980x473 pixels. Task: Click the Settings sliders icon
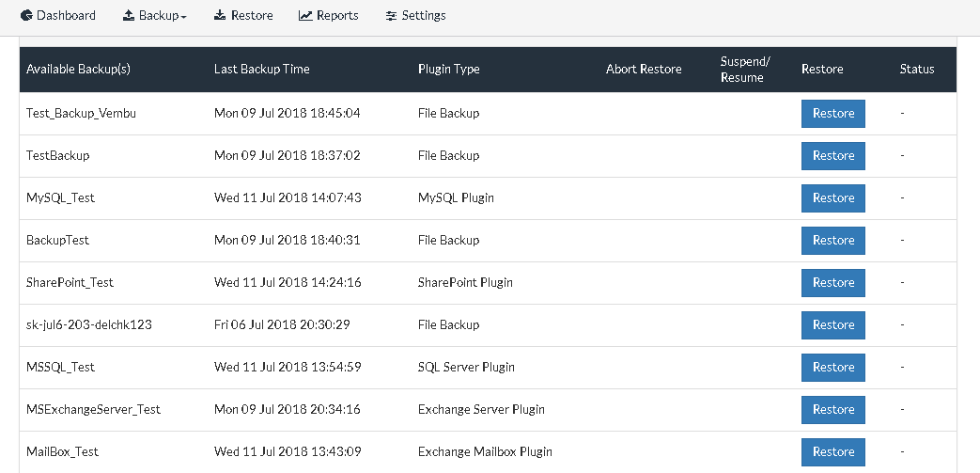pos(391,16)
